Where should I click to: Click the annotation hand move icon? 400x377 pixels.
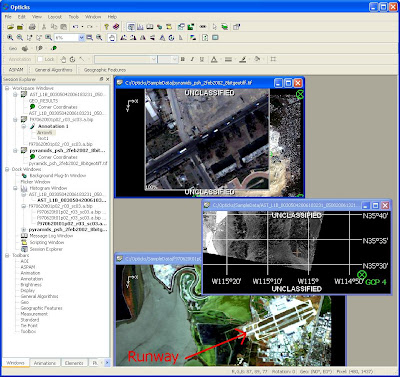63,59
